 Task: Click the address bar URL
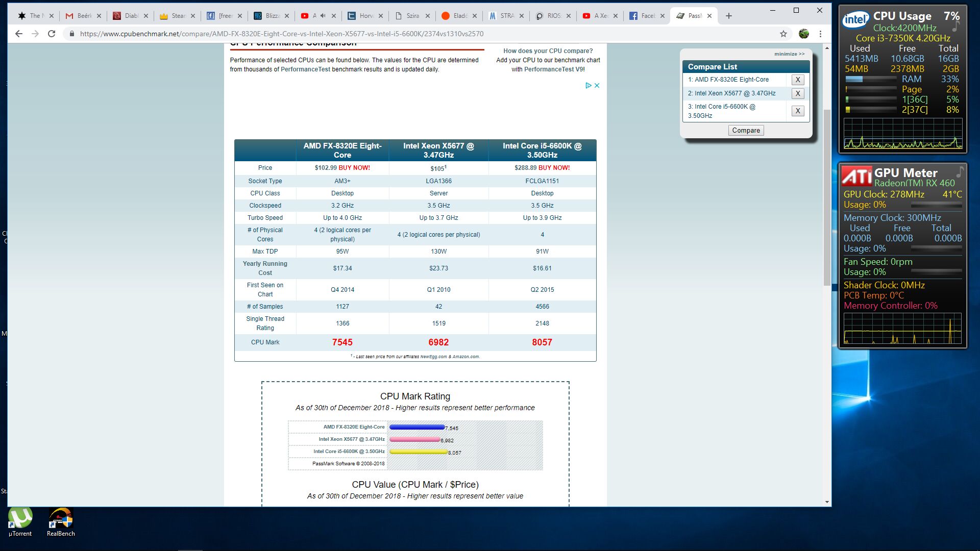282,34
